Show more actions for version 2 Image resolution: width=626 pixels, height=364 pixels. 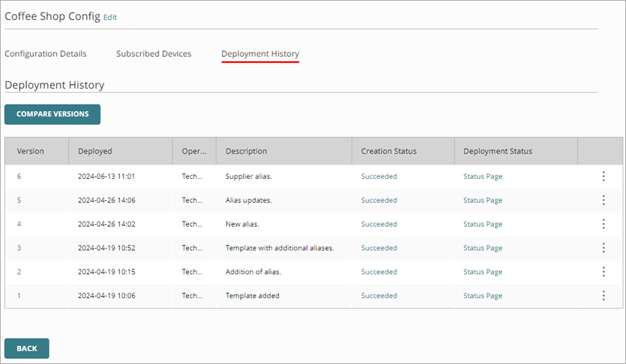tap(603, 272)
